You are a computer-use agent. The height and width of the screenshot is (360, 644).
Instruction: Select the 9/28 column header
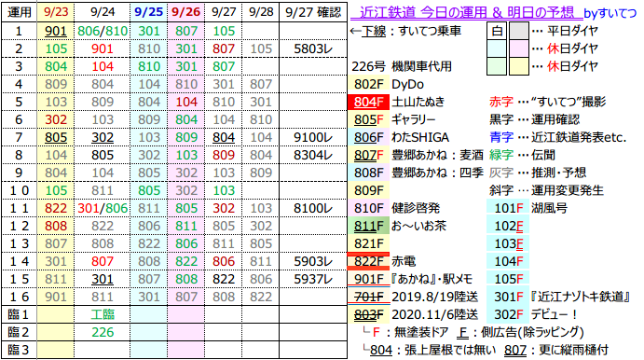[261, 12]
